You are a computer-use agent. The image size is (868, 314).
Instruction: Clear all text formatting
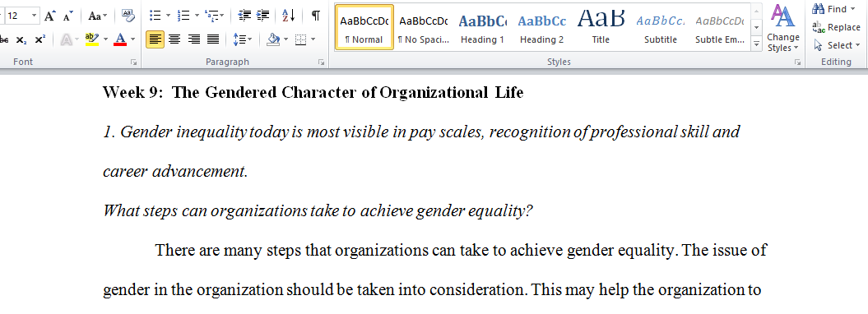[128, 16]
